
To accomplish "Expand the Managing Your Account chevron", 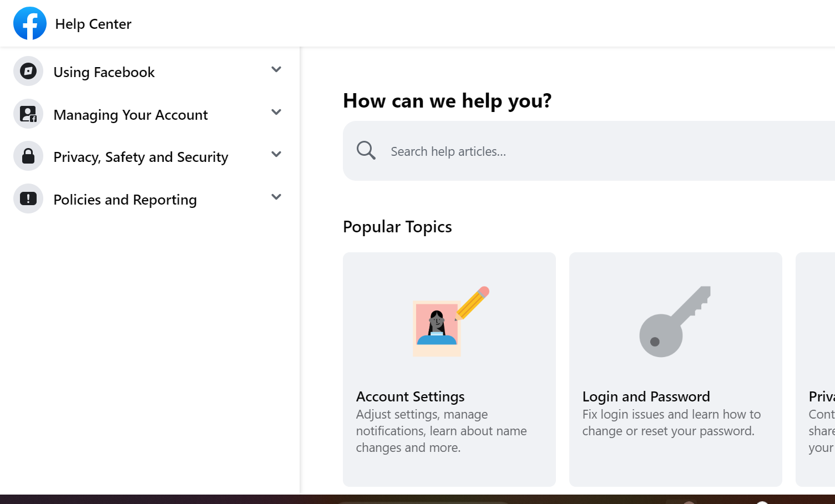I will [276, 112].
